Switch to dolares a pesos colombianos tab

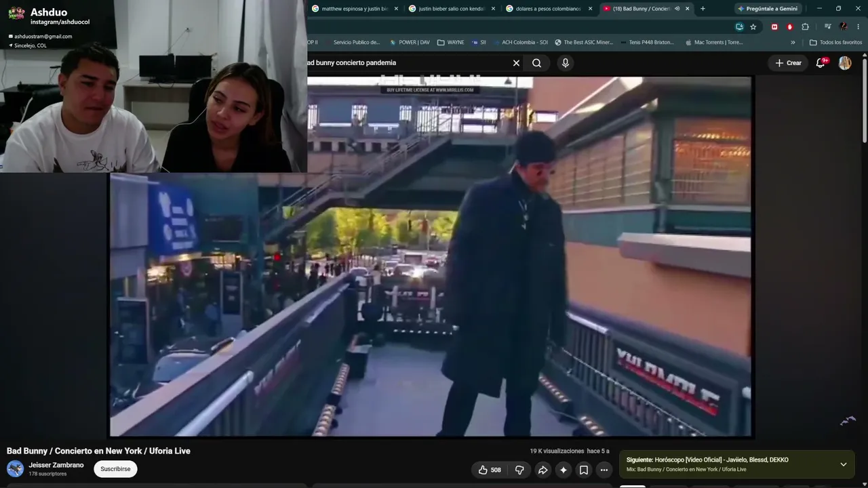[x=549, y=9]
